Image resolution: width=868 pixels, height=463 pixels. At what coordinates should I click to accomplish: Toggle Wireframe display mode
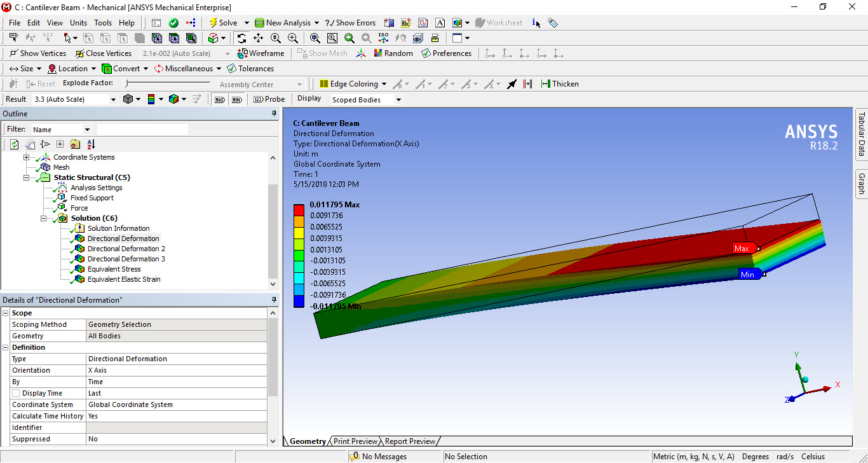pyautogui.click(x=261, y=53)
